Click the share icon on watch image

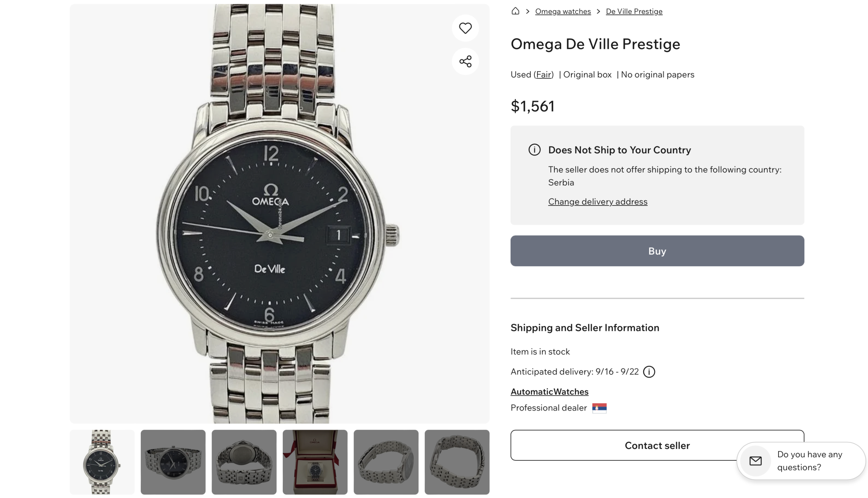click(x=465, y=62)
